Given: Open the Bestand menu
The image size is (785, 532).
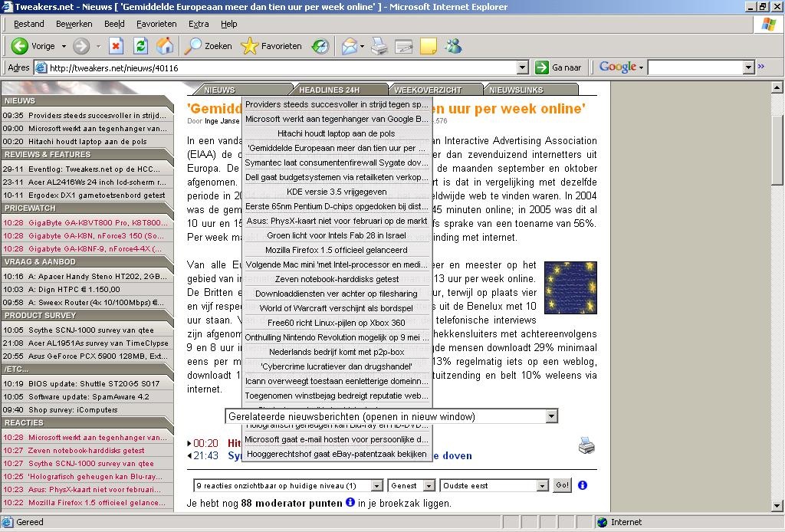Looking at the screenshot, I should pyautogui.click(x=28, y=24).
